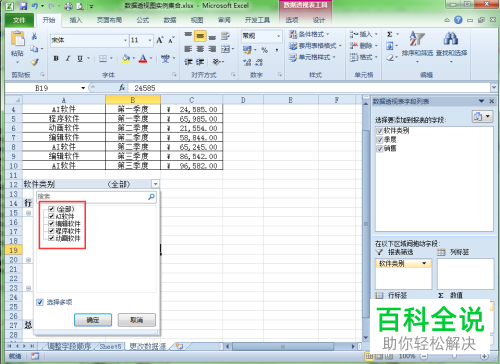The image size is (500, 364).
Task: Open the number format dropdown
Action: point(278,36)
